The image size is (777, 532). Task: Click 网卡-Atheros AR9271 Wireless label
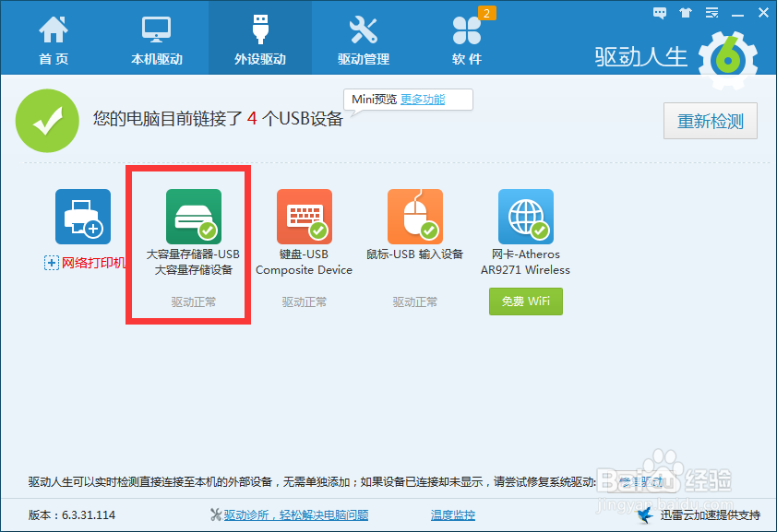point(525,262)
